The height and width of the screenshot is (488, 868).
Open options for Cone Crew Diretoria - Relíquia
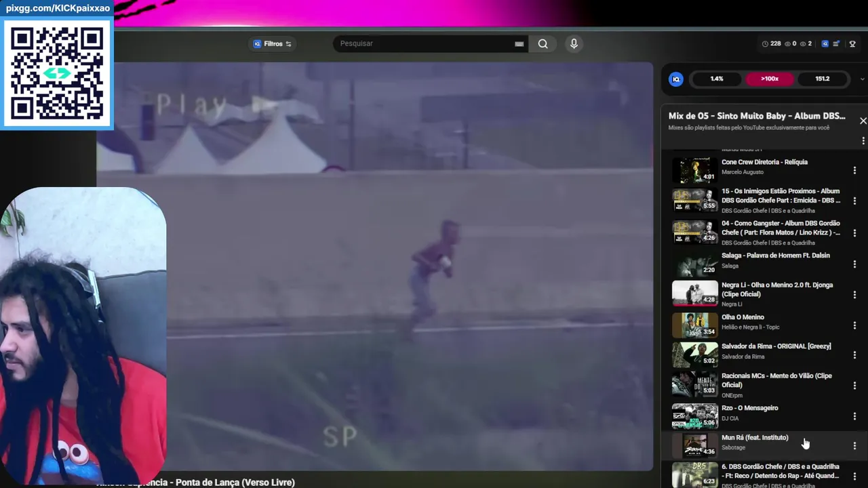click(854, 170)
